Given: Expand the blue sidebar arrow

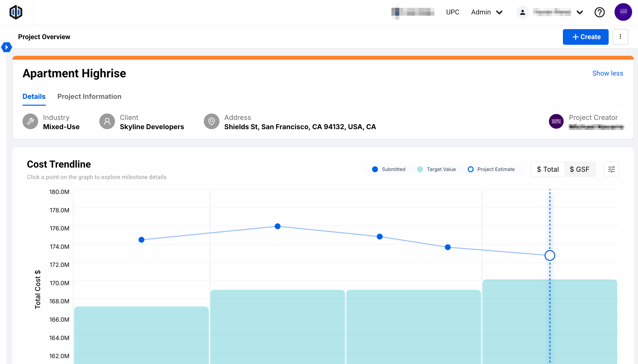Looking at the screenshot, I should [7, 47].
